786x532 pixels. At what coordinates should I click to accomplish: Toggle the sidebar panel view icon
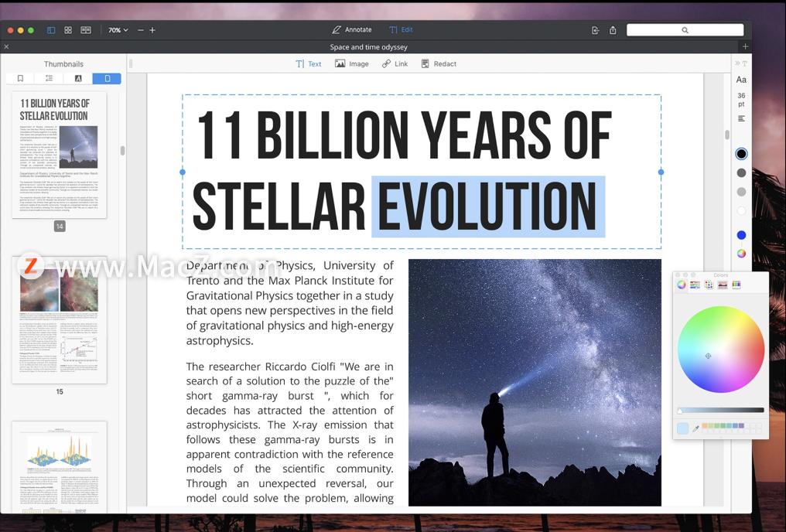click(x=51, y=30)
